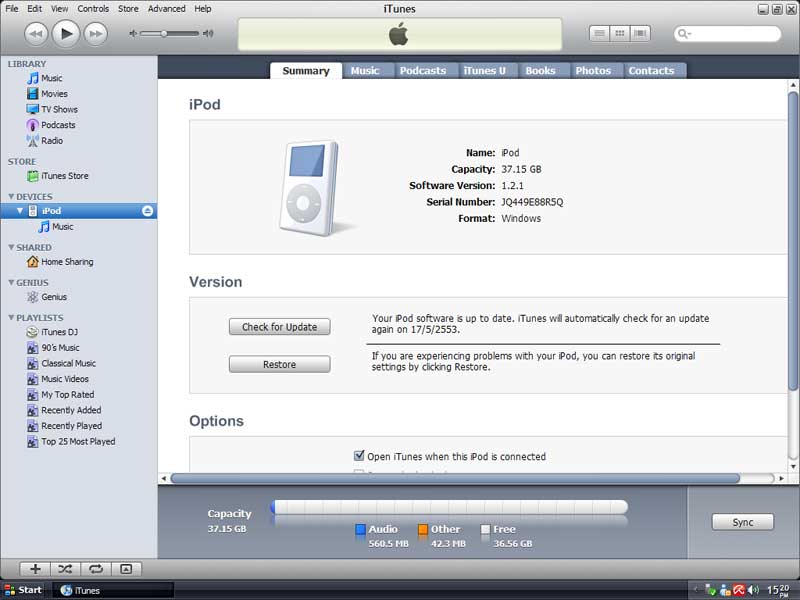This screenshot has width=800, height=600.
Task: Open Genius in the sidebar
Action: click(x=54, y=297)
